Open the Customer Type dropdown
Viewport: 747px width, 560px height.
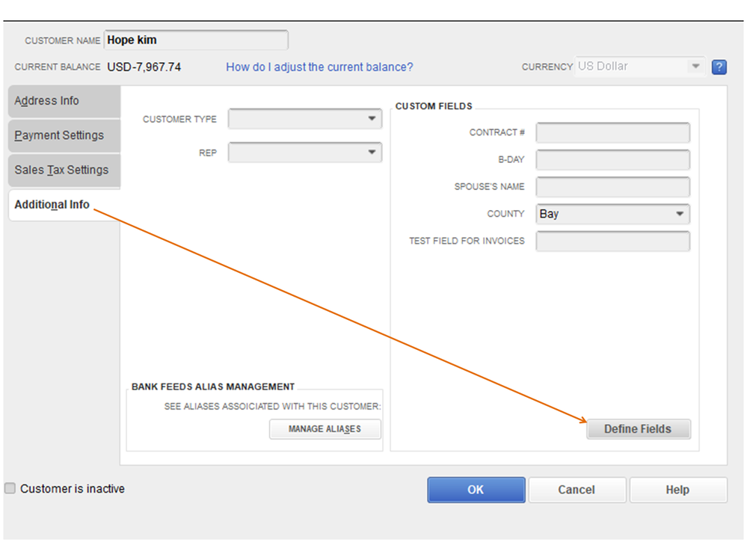tap(305, 119)
